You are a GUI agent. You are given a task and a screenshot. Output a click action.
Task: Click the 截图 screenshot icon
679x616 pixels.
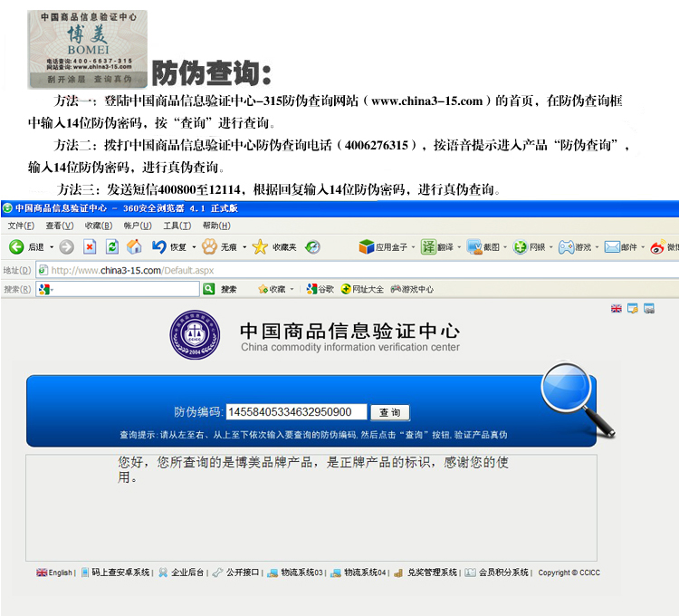(474, 247)
